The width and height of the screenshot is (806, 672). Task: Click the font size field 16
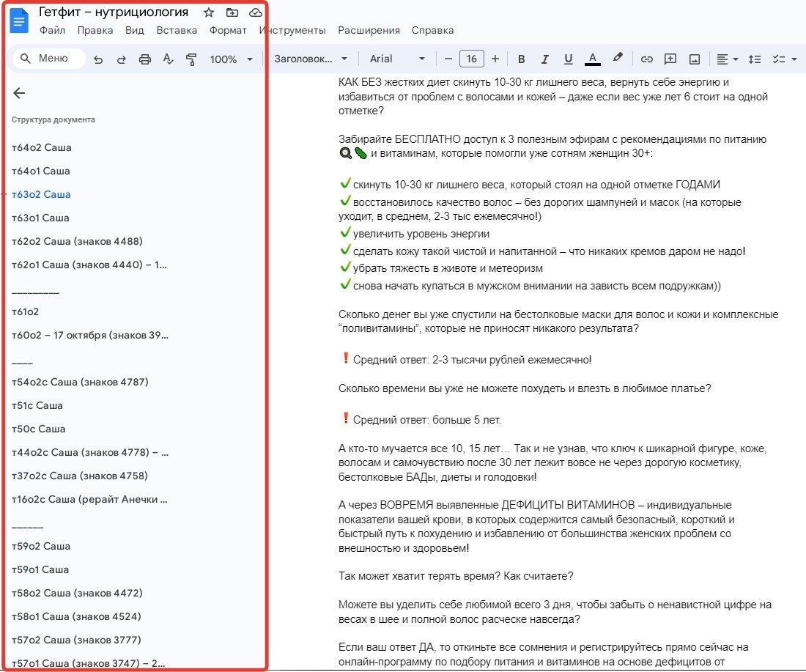[471, 59]
